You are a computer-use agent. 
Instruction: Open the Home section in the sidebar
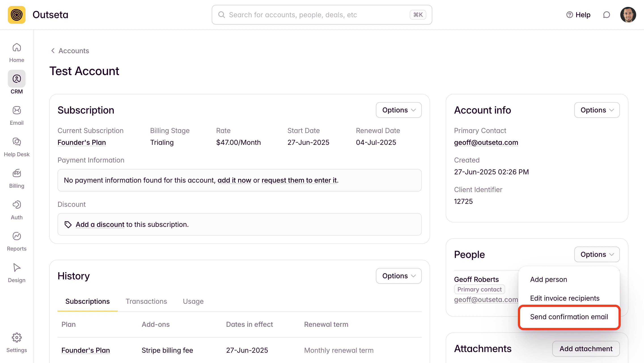coord(17,53)
